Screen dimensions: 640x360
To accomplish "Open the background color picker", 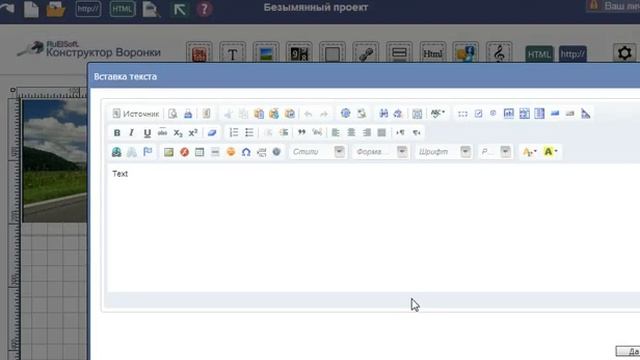I will [x=551, y=152].
